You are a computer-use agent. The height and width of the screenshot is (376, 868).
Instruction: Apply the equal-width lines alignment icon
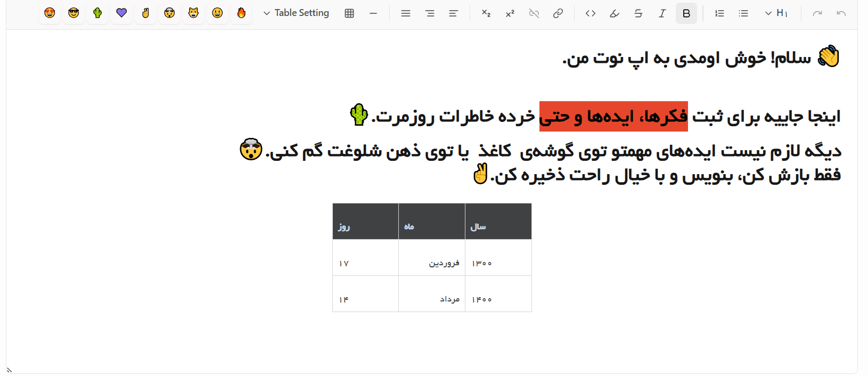(406, 13)
